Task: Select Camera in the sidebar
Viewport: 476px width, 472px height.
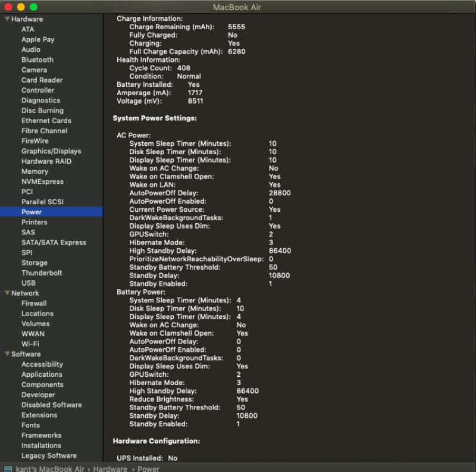Action: 35,70
